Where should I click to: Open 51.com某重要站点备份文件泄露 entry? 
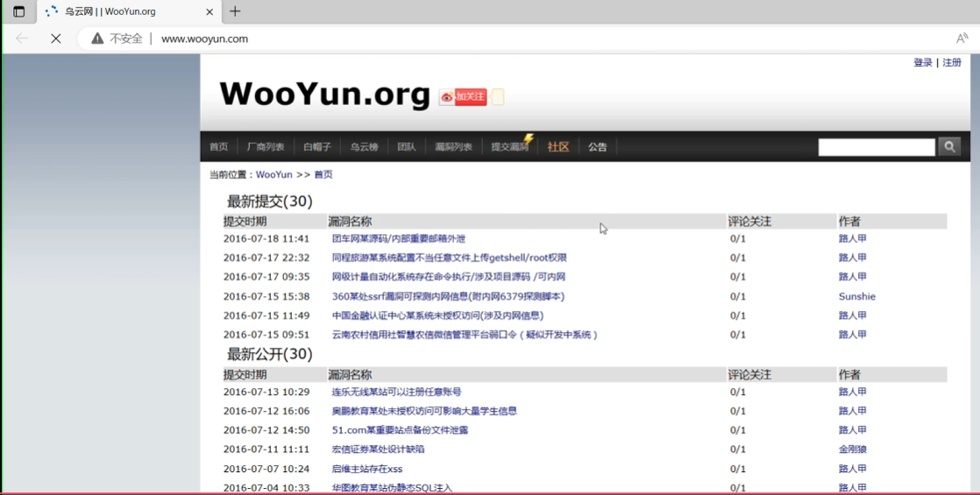pos(400,430)
